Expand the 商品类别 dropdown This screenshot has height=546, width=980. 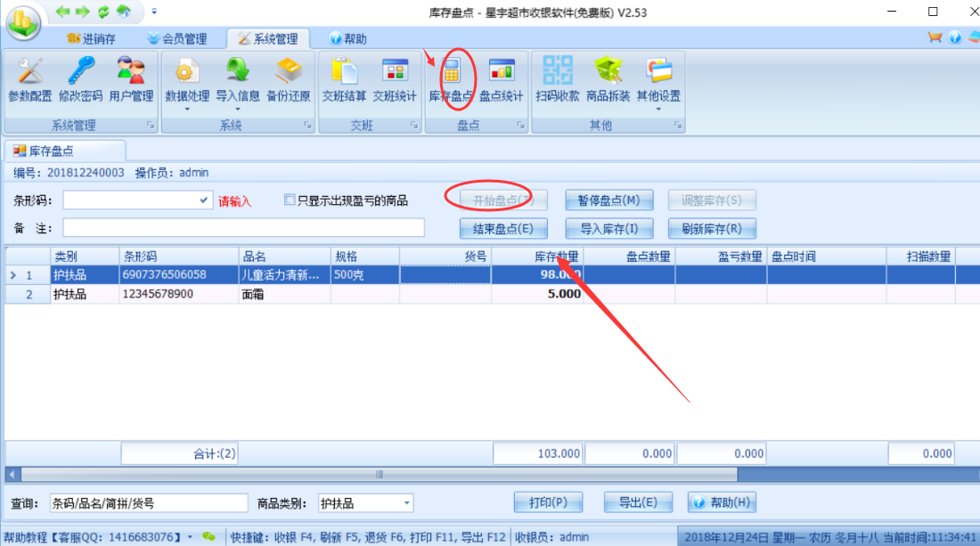[x=406, y=503]
